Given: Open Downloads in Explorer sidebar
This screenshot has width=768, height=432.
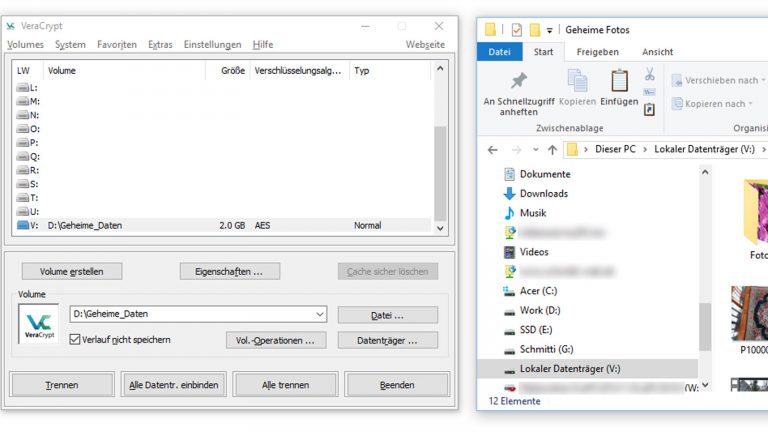Looking at the screenshot, I should 544,193.
